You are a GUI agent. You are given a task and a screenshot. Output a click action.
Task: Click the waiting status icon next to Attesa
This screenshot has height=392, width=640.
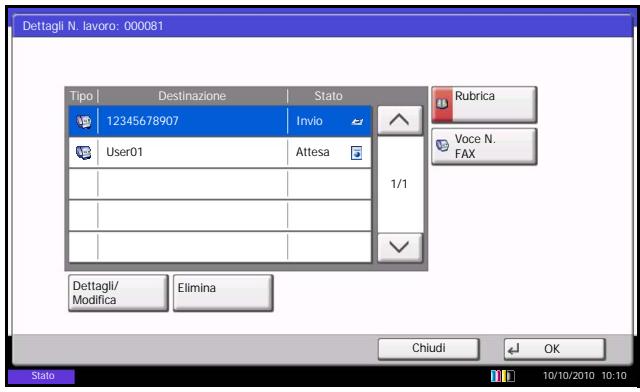356,153
